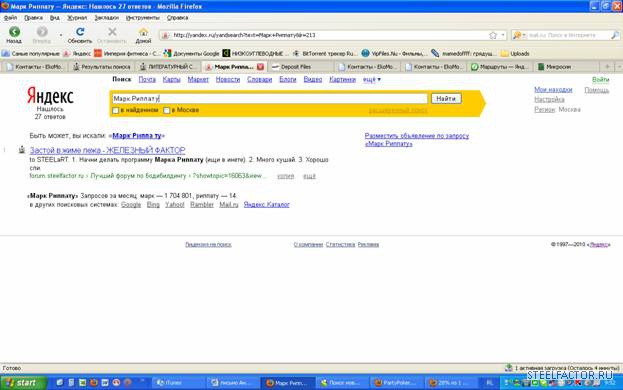This screenshot has width=623, height=390.
Task: Open the Почта link
Action: [x=147, y=79]
